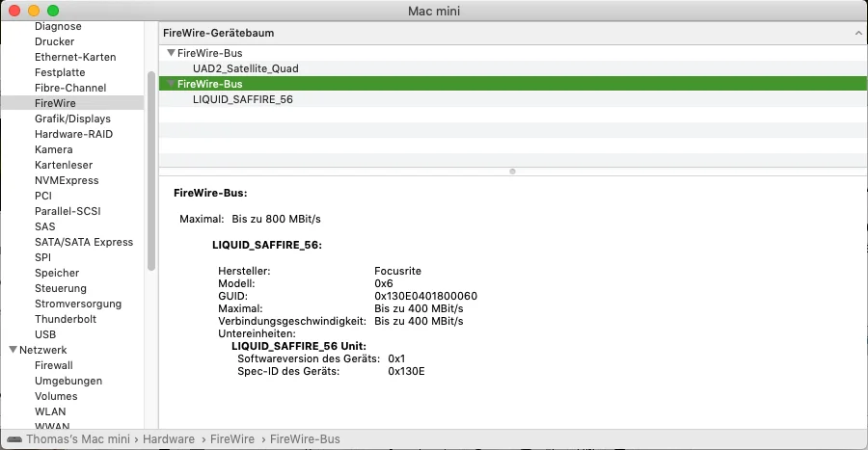Click Hardware in the path bar

click(x=169, y=439)
